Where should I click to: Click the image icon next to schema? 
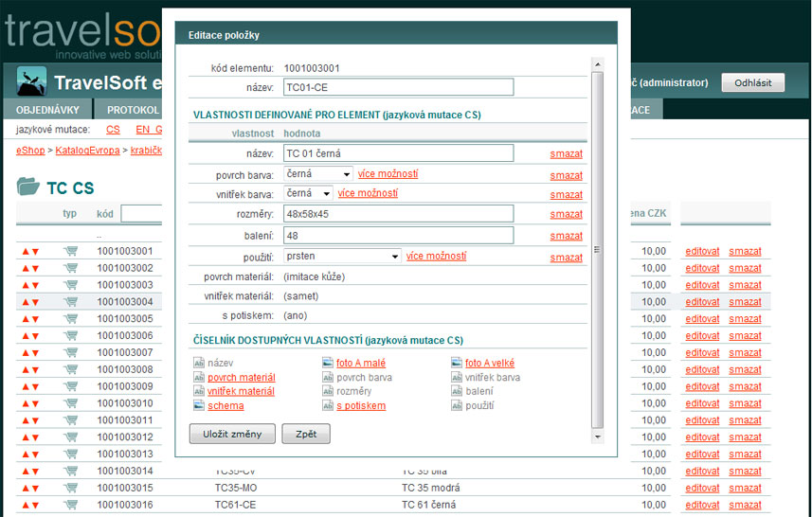199,405
